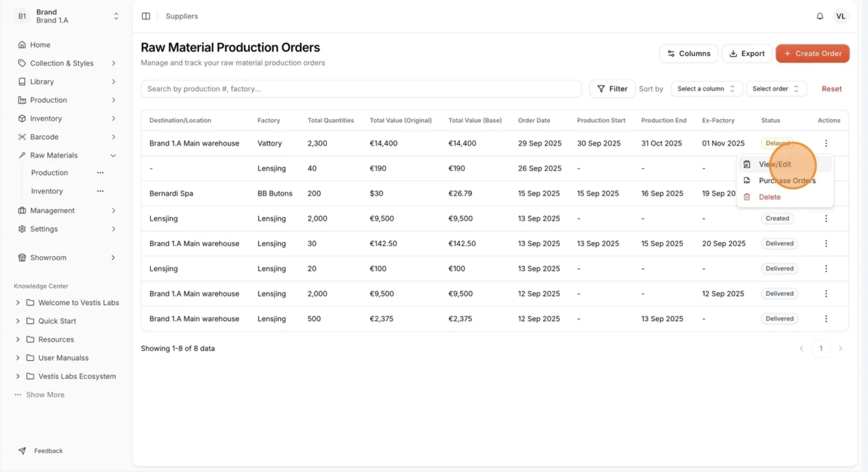Screen dimensions: 868x472
Task: Click the Showing 1-8 of 8 data text
Action: 178,348
